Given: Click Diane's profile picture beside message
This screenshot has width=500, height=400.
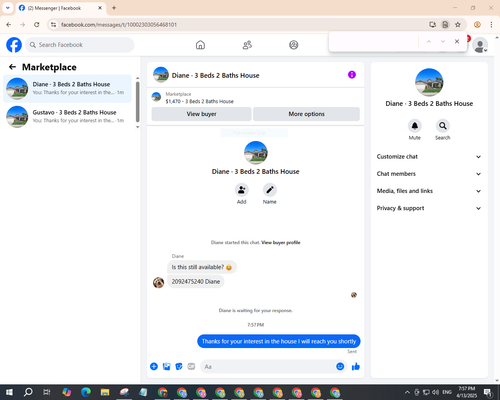Looking at the screenshot, I should (158, 282).
